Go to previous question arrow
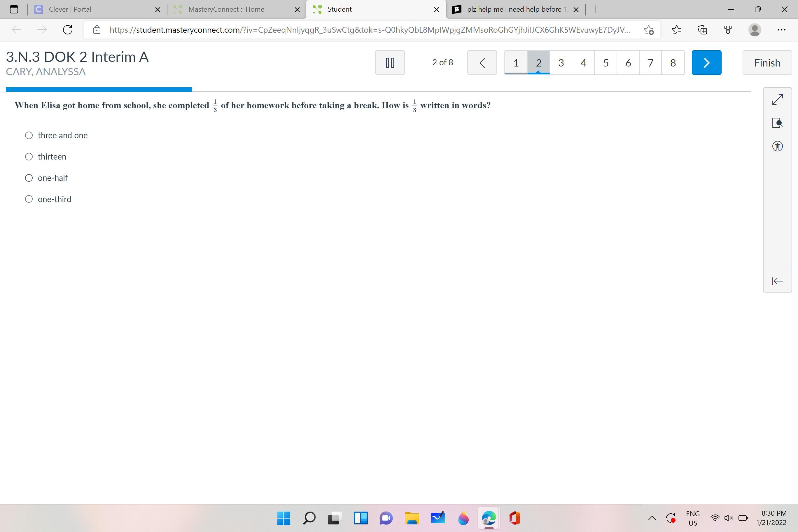 coord(482,63)
